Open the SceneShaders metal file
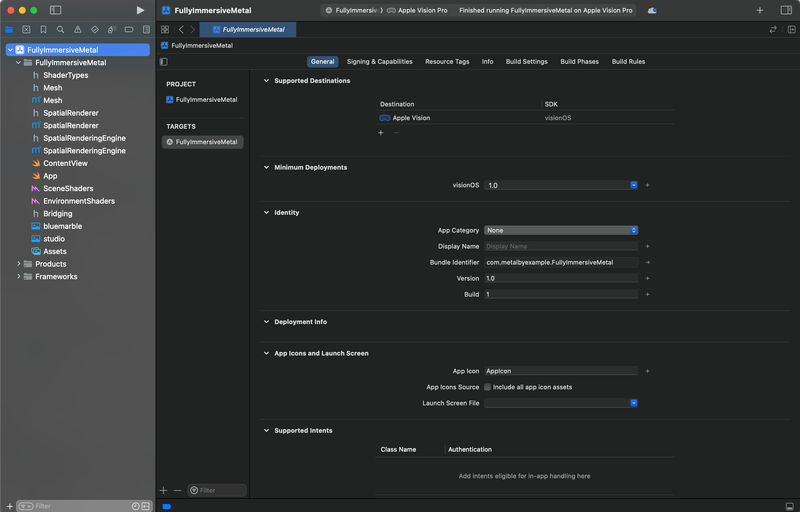Image resolution: width=800 pixels, height=512 pixels. click(x=68, y=189)
